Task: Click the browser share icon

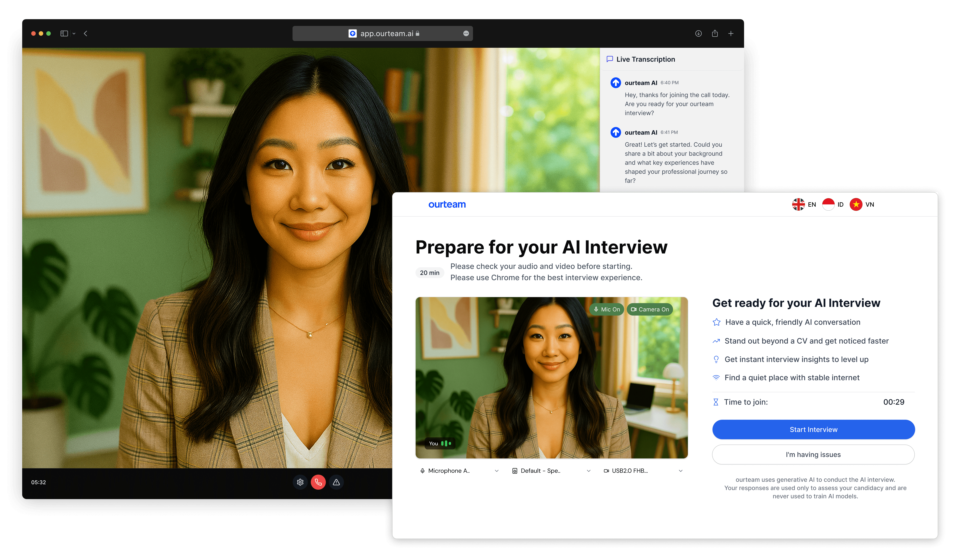Action: pos(715,33)
